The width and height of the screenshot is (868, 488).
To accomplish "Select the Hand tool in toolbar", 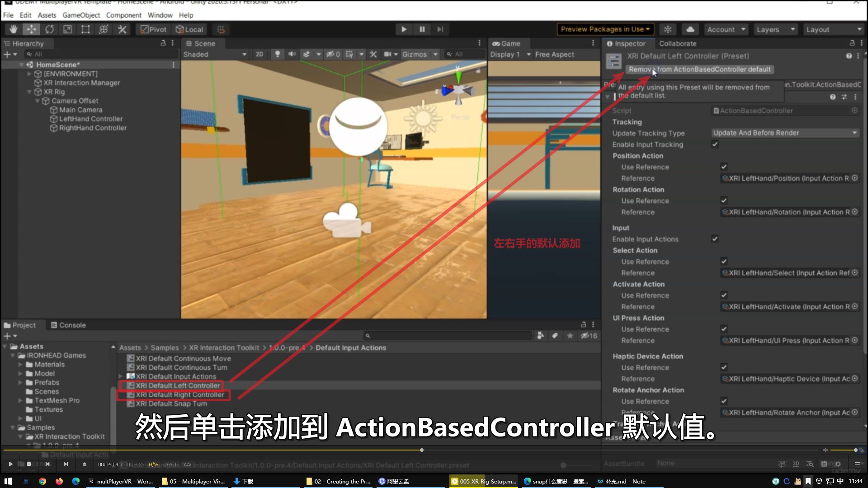I will click(x=13, y=29).
